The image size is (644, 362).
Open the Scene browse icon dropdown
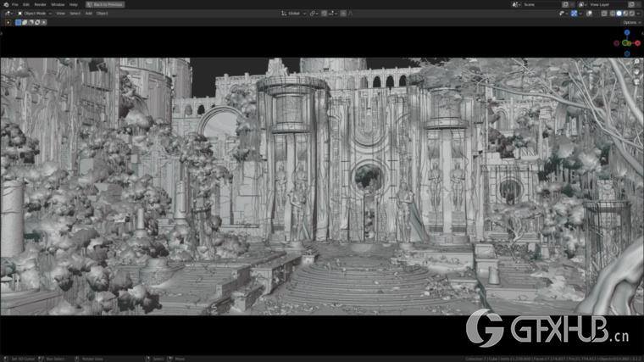coord(516,4)
